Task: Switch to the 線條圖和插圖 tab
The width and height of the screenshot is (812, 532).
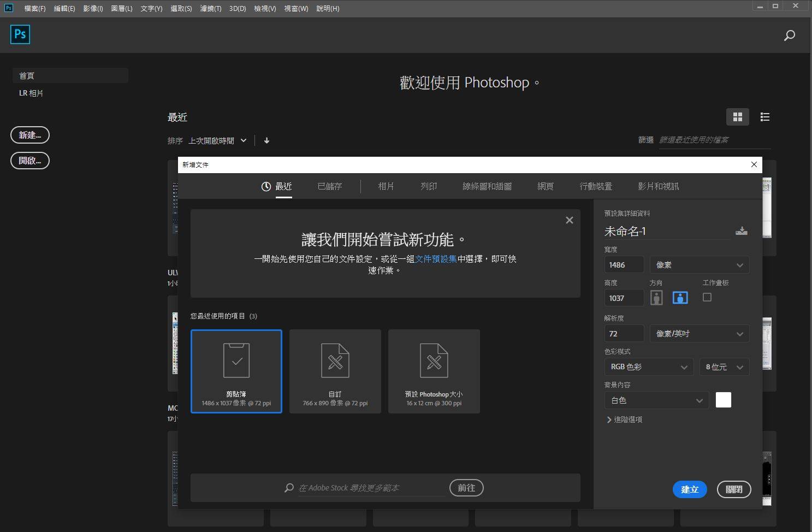Action: [487, 186]
